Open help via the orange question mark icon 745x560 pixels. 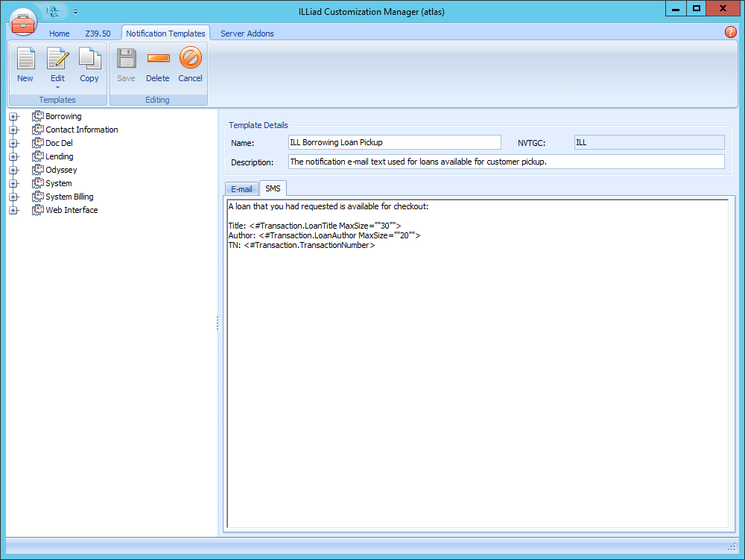[x=731, y=32]
